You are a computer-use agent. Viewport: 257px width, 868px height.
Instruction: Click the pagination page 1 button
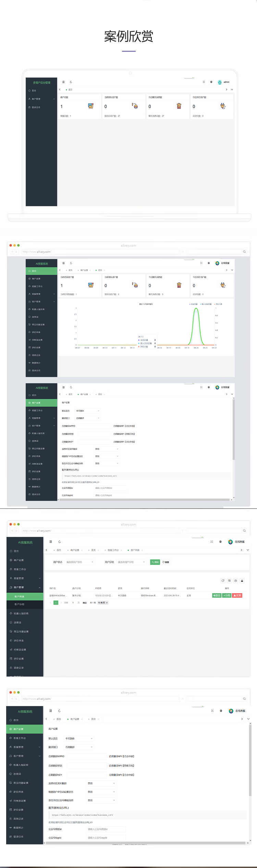click(56, 602)
